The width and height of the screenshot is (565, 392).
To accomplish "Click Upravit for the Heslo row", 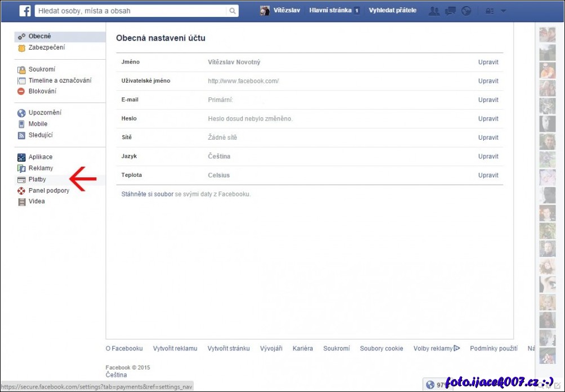I will click(x=488, y=119).
